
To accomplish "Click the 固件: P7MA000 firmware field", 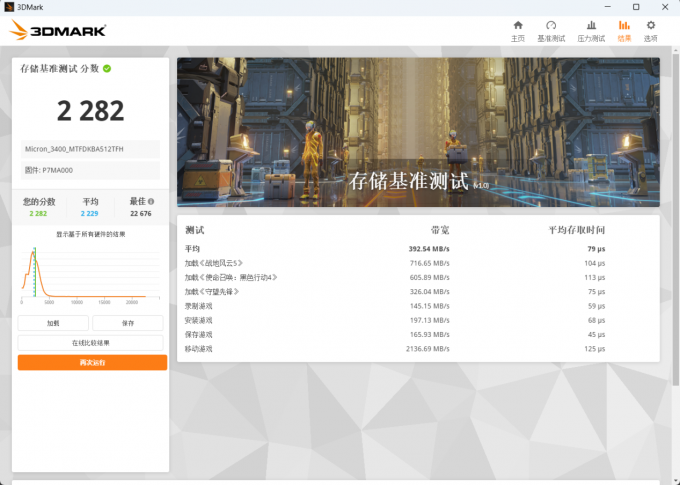I will point(91,170).
